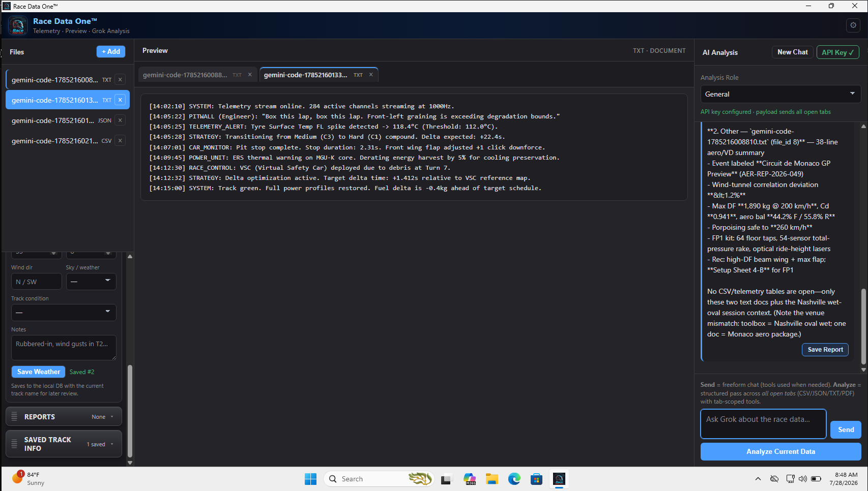Click the REPORTS drag handle icon
868x491 pixels.
(14, 416)
